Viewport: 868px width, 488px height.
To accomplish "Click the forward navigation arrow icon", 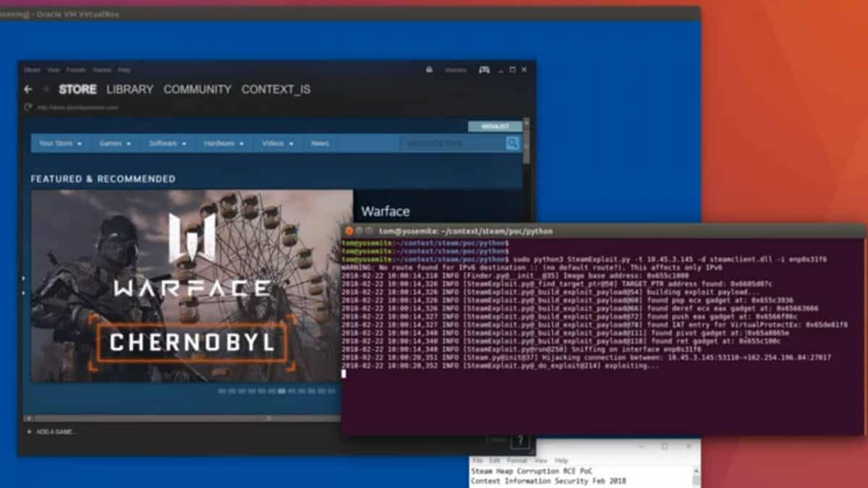I will tap(46, 89).
